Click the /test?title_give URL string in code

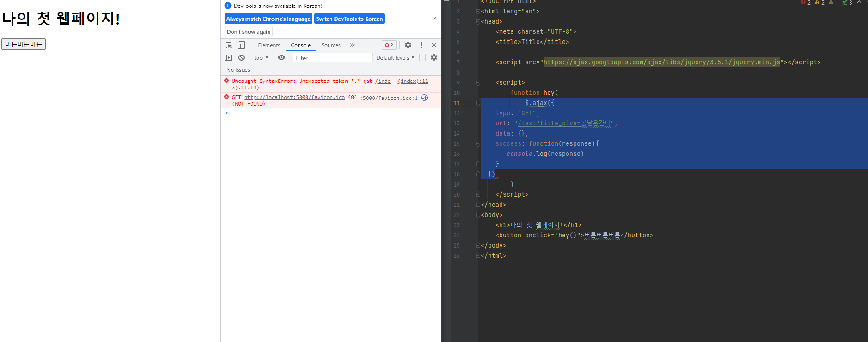tap(564, 123)
